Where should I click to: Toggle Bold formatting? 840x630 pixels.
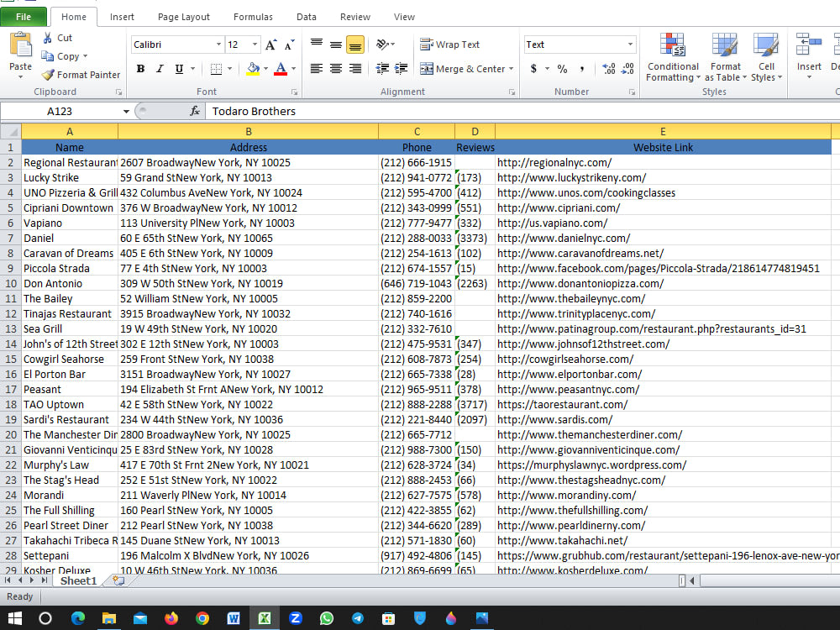[x=140, y=69]
